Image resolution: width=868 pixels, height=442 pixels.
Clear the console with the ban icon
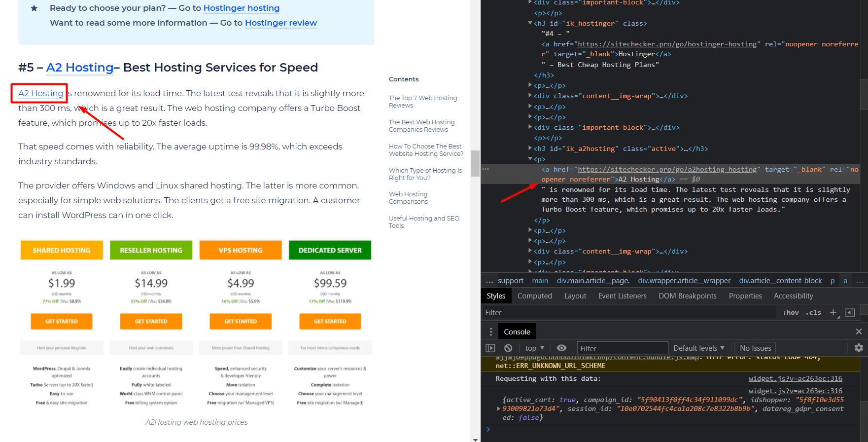[508, 348]
